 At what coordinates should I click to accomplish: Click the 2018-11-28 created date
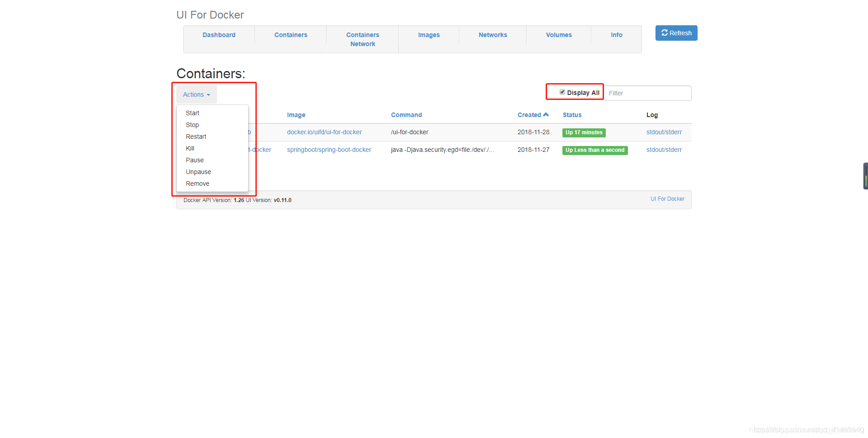(533, 132)
